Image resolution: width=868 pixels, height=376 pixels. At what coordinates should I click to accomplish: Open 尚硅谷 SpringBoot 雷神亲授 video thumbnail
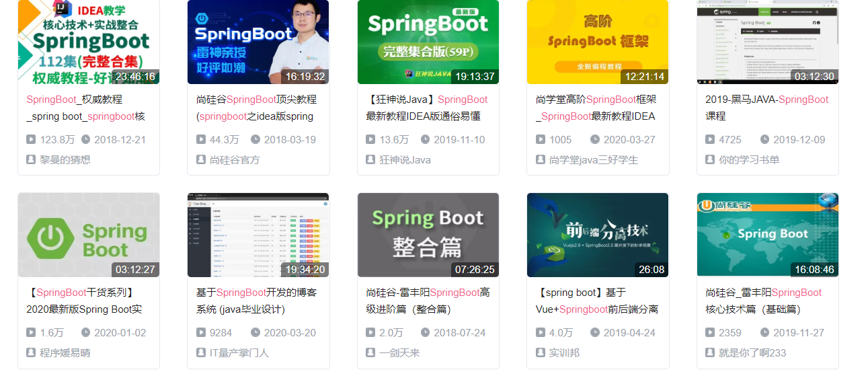[x=258, y=42]
